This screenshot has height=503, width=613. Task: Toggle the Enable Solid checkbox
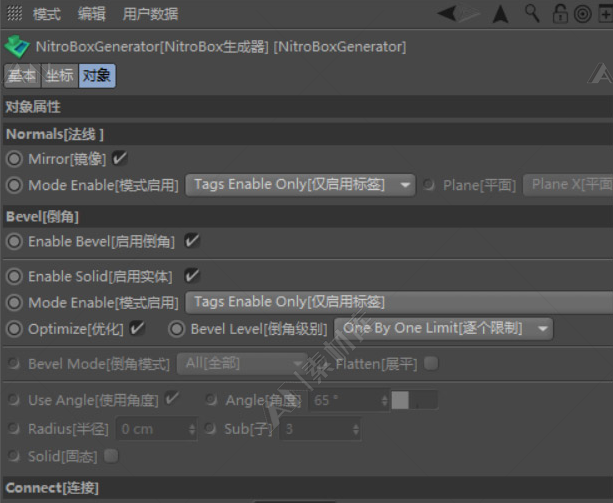[192, 276]
